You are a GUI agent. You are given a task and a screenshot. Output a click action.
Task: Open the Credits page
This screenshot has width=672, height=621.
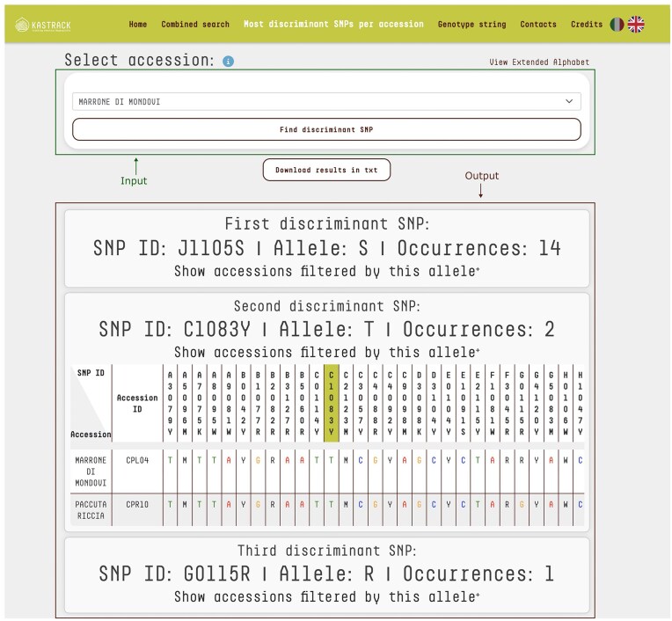587,25
